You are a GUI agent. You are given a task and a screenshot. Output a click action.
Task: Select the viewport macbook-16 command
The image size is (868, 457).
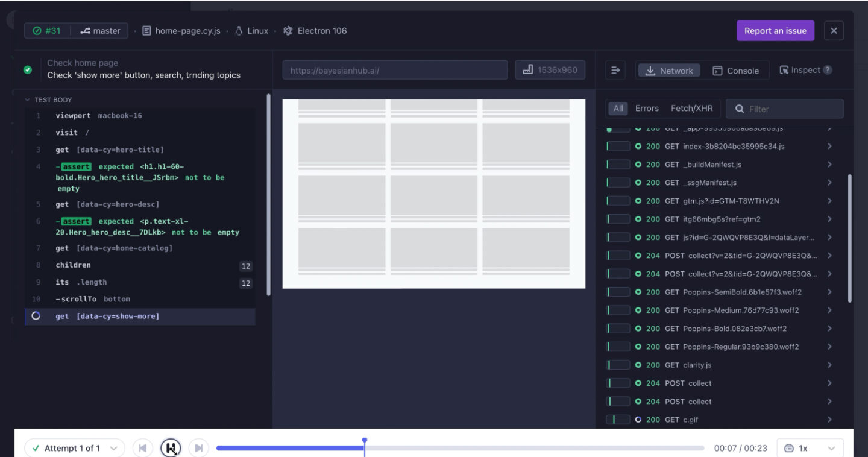tap(140, 116)
